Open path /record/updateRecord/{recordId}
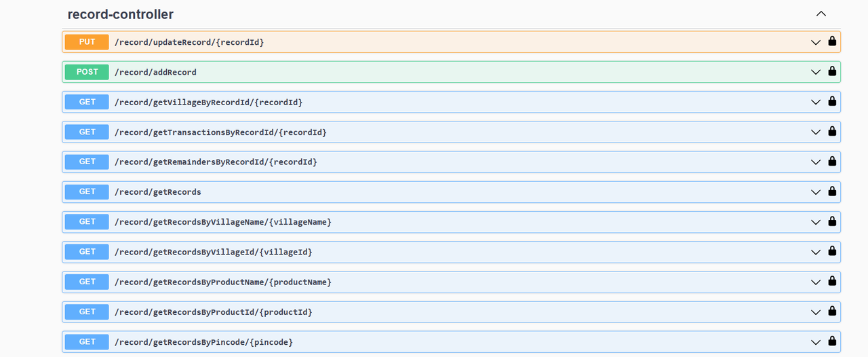The width and height of the screenshot is (868, 357). click(189, 42)
